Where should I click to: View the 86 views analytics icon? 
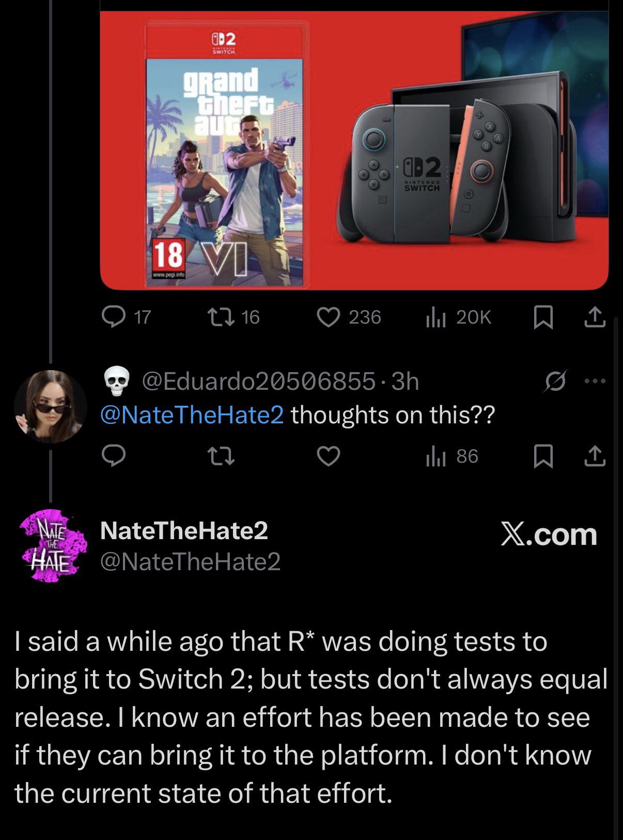coord(435,456)
